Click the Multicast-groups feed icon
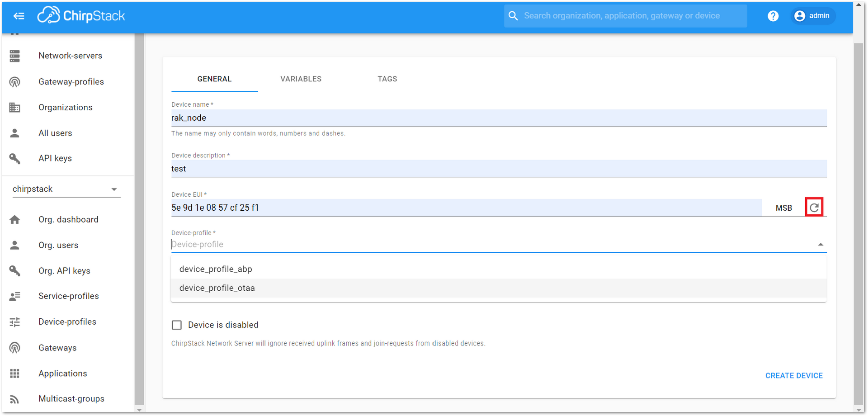 click(15, 399)
